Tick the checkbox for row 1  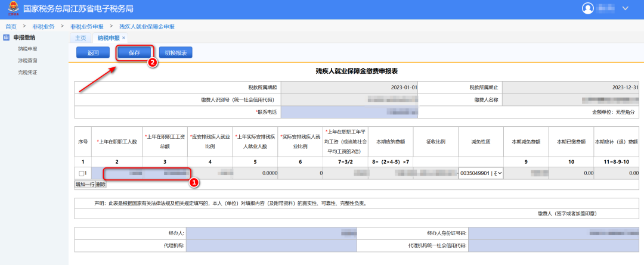point(81,173)
